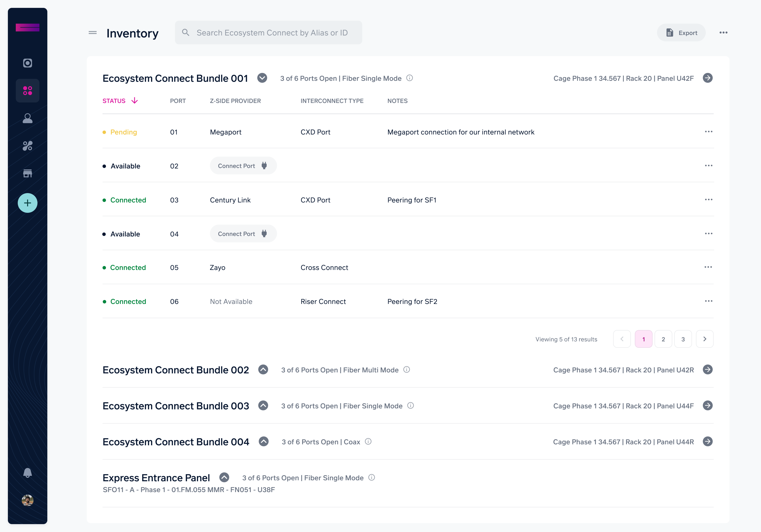This screenshot has height=532, width=761.
Task: Open Bundle 001 arrow for Panel U42F
Action: [708, 78]
